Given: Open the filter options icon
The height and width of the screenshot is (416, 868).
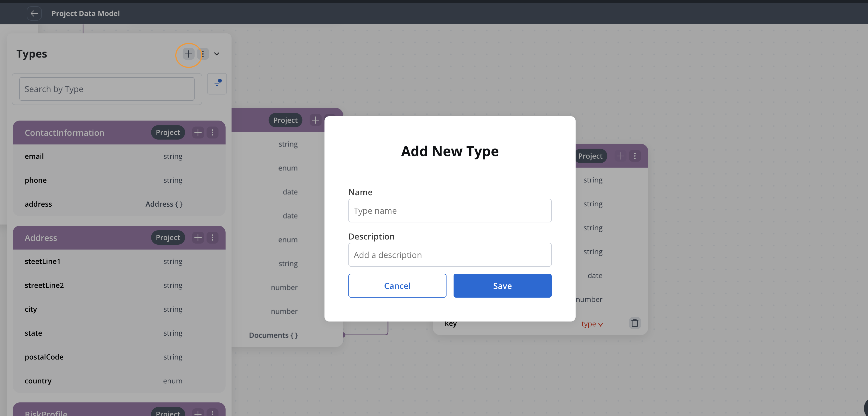Looking at the screenshot, I should pyautogui.click(x=217, y=83).
